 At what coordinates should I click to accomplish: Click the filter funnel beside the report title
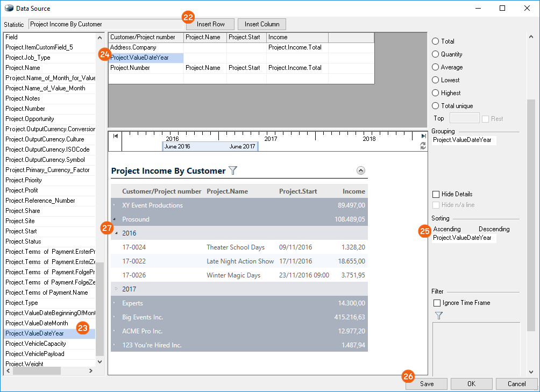tap(233, 170)
